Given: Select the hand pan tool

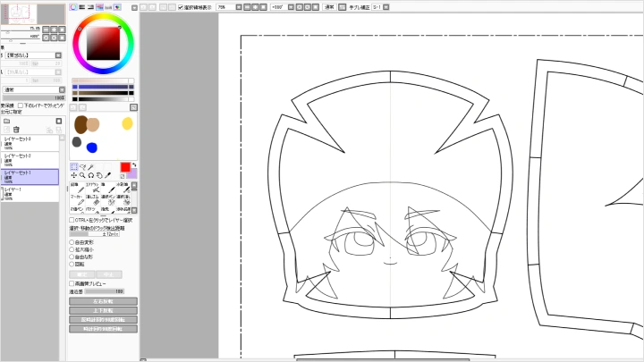Looking at the screenshot, I should [99, 175].
